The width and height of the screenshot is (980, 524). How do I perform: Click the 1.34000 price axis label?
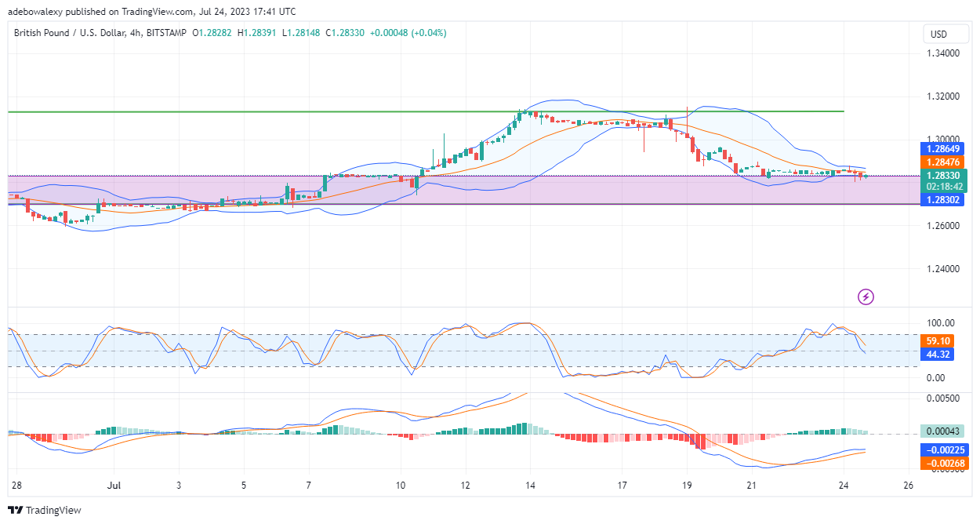click(x=944, y=53)
